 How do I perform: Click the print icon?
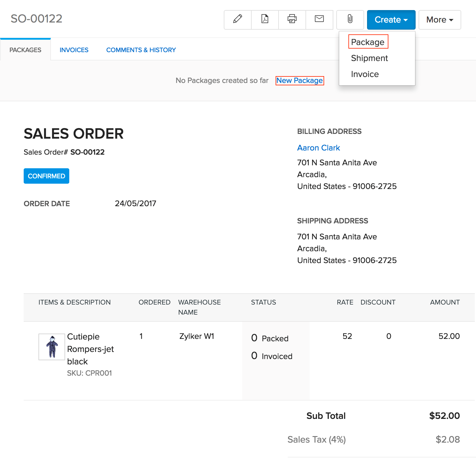[x=292, y=20]
